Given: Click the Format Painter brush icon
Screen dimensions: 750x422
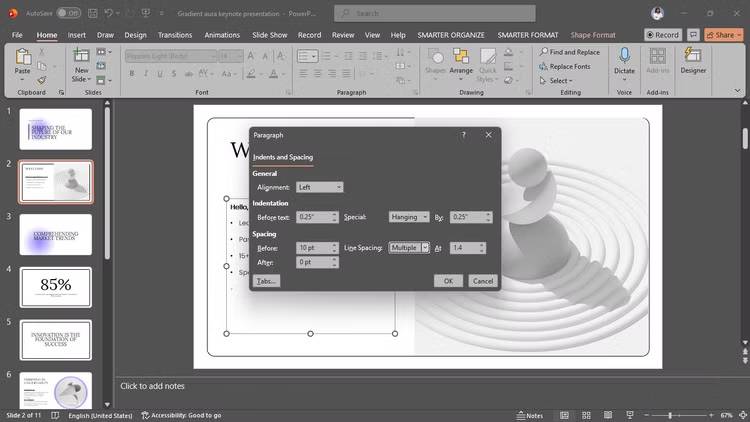Looking at the screenshot, I should click(x=42, y=80).
